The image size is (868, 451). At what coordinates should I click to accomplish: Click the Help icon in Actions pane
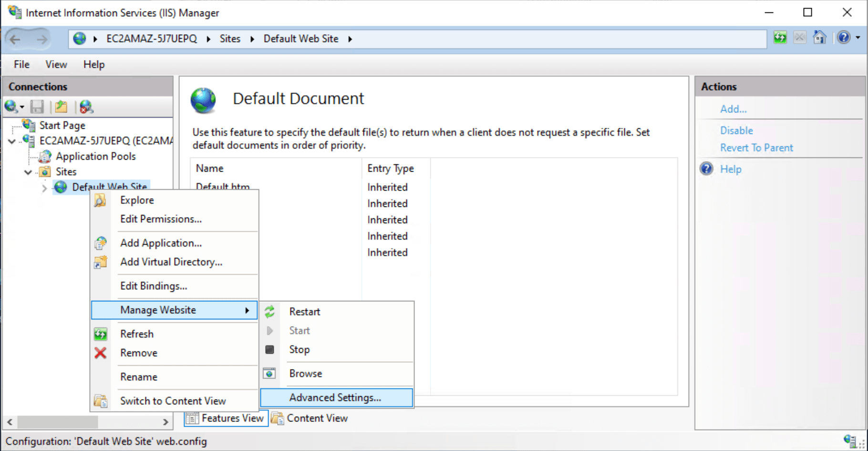pos(706,169)
